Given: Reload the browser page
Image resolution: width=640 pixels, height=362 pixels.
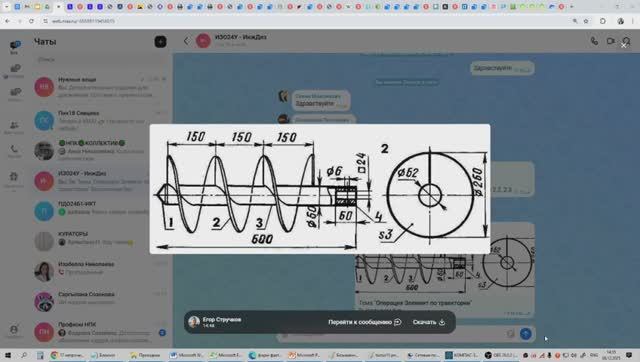Looking at the screenshot, I should 31,21.
